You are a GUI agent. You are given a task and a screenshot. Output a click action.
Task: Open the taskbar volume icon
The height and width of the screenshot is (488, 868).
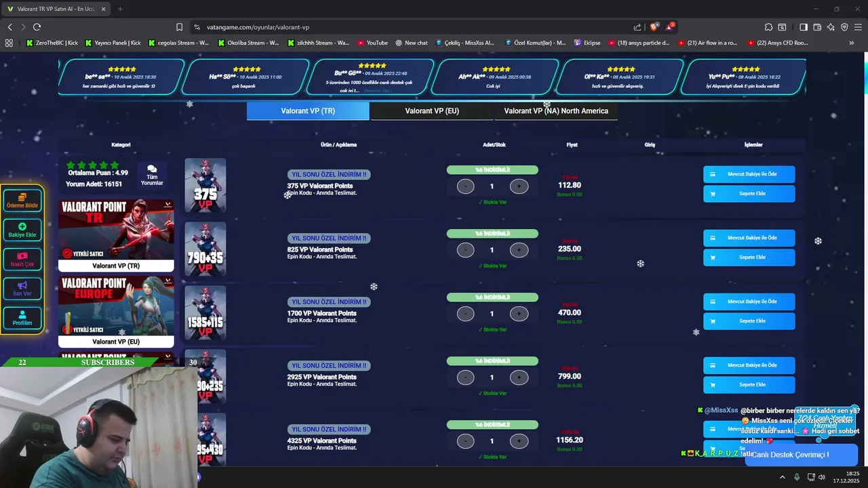821,477
